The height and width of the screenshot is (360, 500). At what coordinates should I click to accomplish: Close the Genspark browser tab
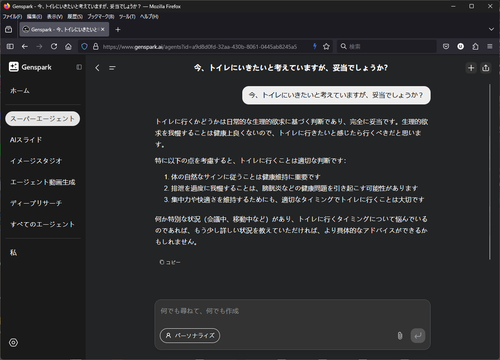click(x=103, y=30)
